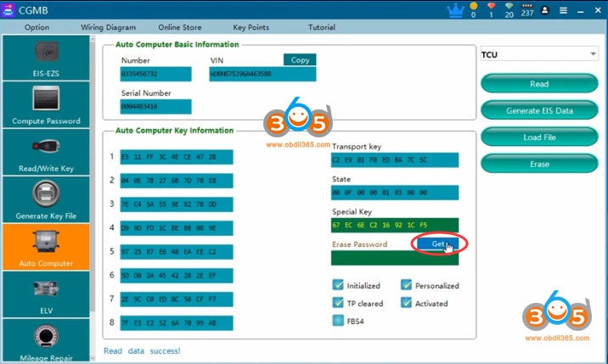Viewport: 608px width, 364px height.
Task: Click the Serial Number field
Action: tap(155, 106)
